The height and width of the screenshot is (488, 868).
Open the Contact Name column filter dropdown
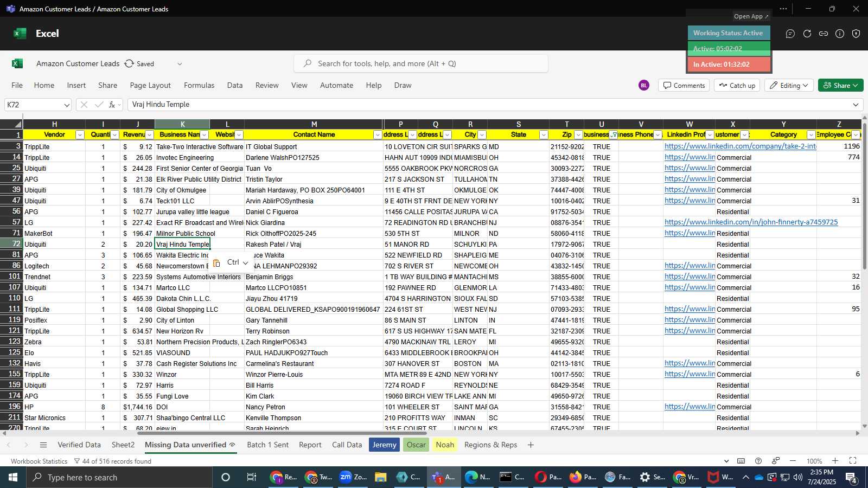pyautogui.click(x=378, y=135)
